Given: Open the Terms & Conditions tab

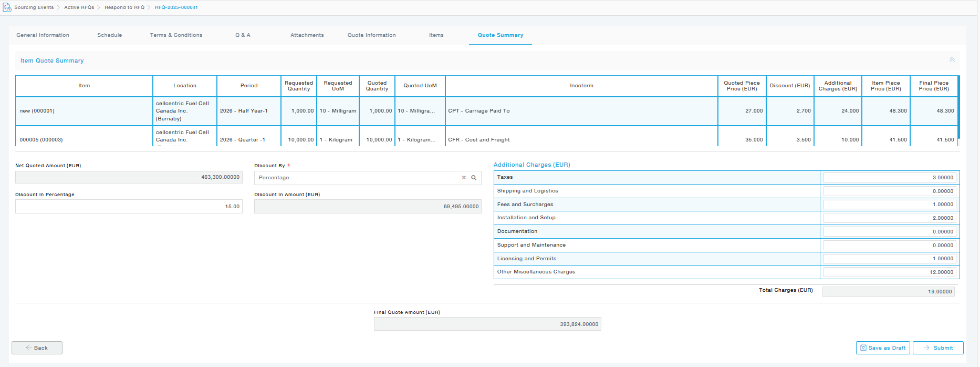Looking at the screenshot, I should tap(176, 35).
